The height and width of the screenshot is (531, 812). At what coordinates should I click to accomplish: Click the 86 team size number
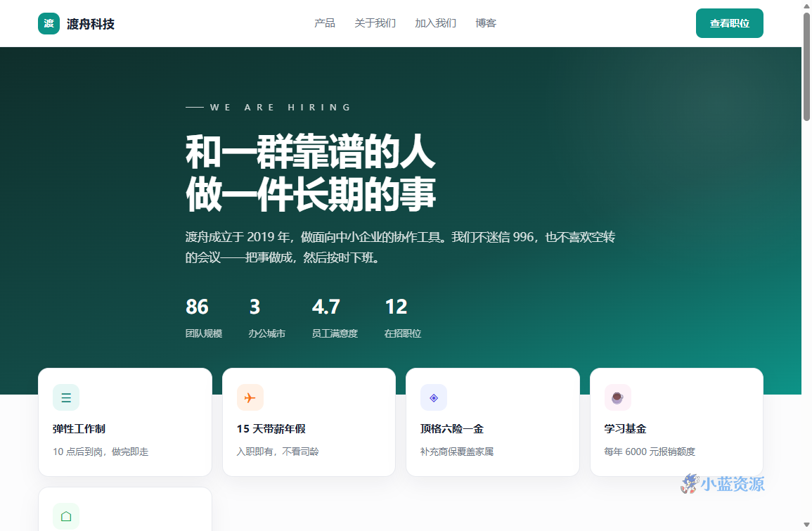[197, 307]
